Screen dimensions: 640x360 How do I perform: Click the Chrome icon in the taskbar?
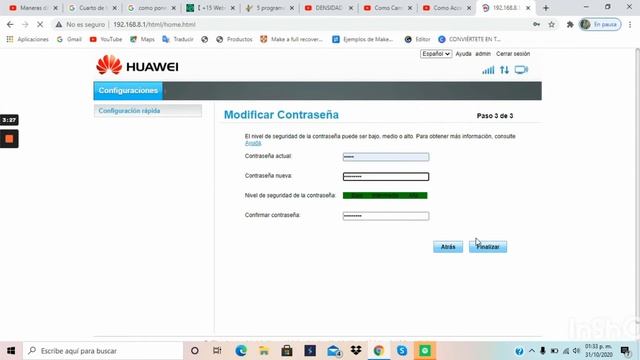tap(379, 351)
